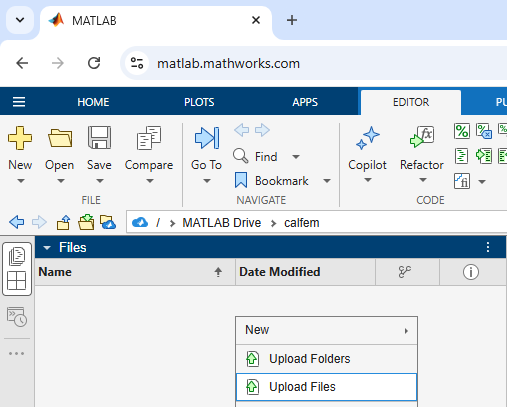This screenshot has width=507, height=407.
Task: Expand the Copilot dropdown arrow
Action: click(x=368, y=180)
